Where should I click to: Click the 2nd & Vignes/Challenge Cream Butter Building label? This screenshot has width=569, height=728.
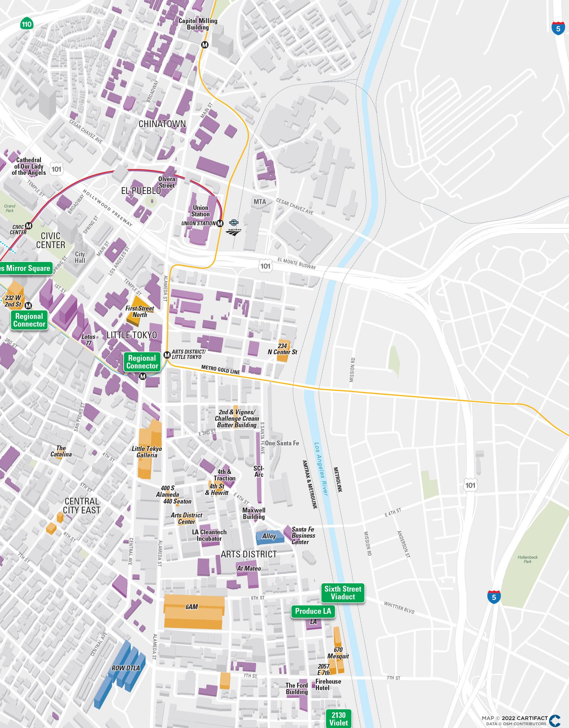click(x=237, y=418)
